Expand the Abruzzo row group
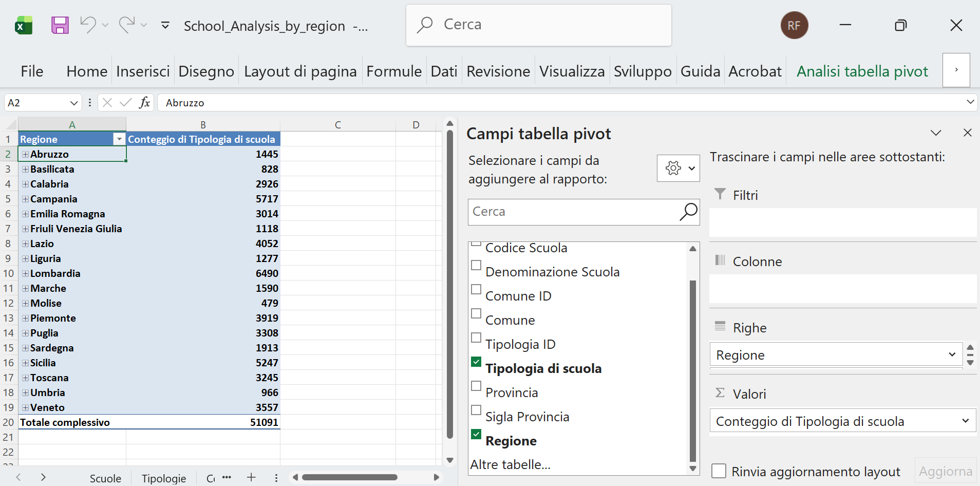The image size is (980, 486). (x=25, y=154)
